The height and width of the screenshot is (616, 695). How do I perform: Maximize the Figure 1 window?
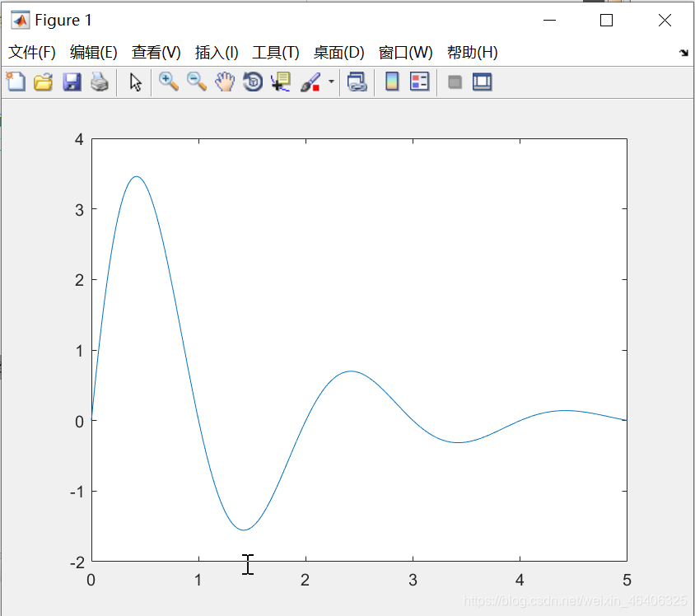click(x=606, y=21)
